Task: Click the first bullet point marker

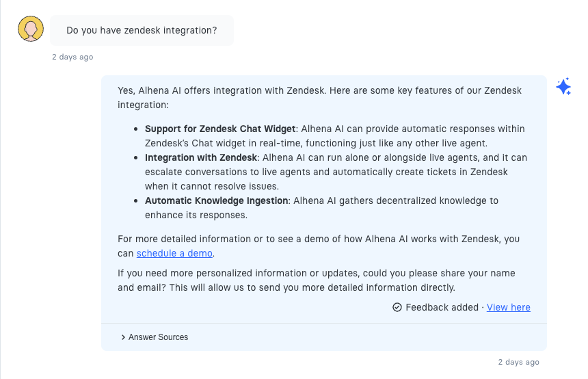Action: coord(137,129)
